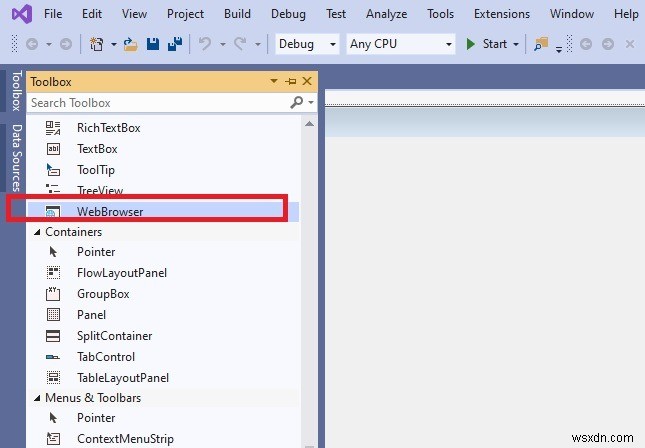Viewport: 645px width, 448px height.
Task: Collapse the Menus & Toolbars section
Action: [x=37, y=398]
